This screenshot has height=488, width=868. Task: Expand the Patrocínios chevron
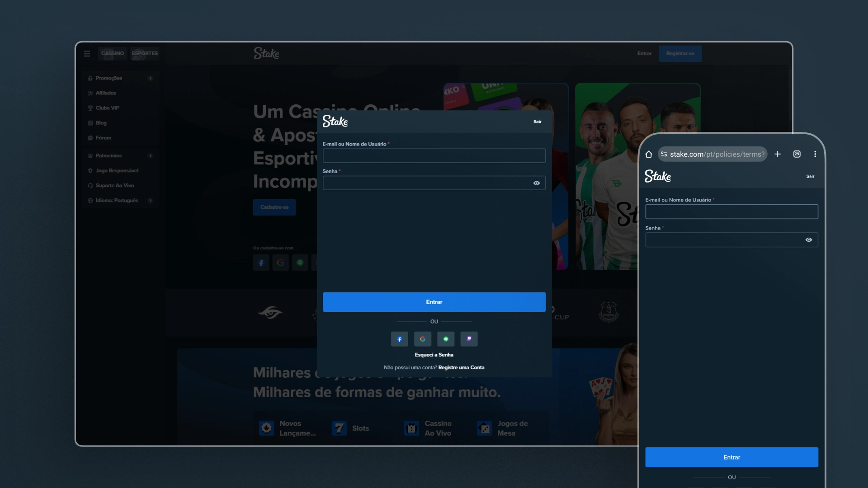151,155
